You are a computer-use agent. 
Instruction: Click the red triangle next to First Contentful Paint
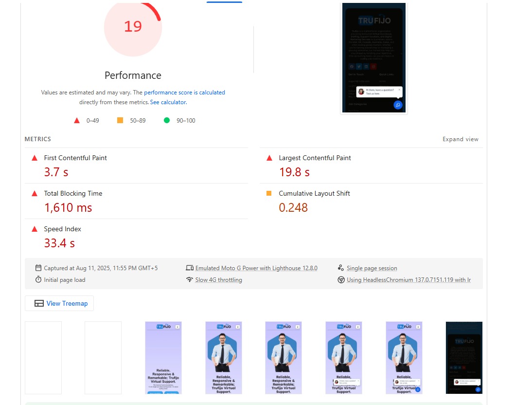35,158
